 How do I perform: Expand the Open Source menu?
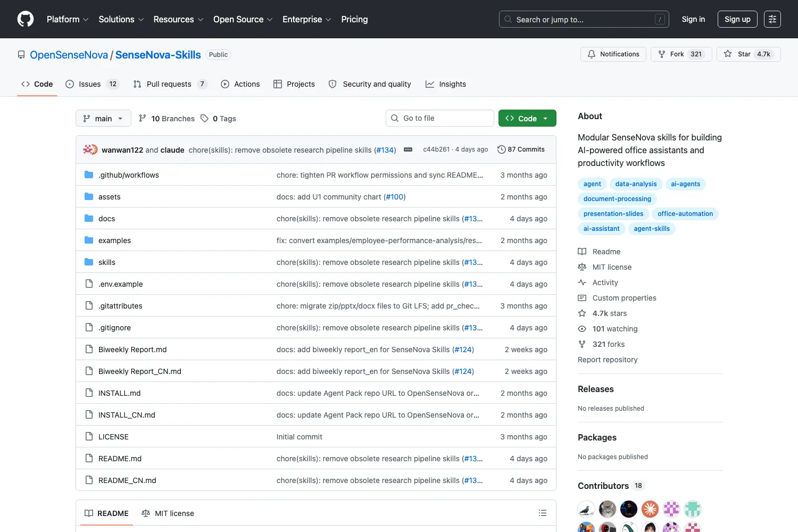tap(243, 19)
